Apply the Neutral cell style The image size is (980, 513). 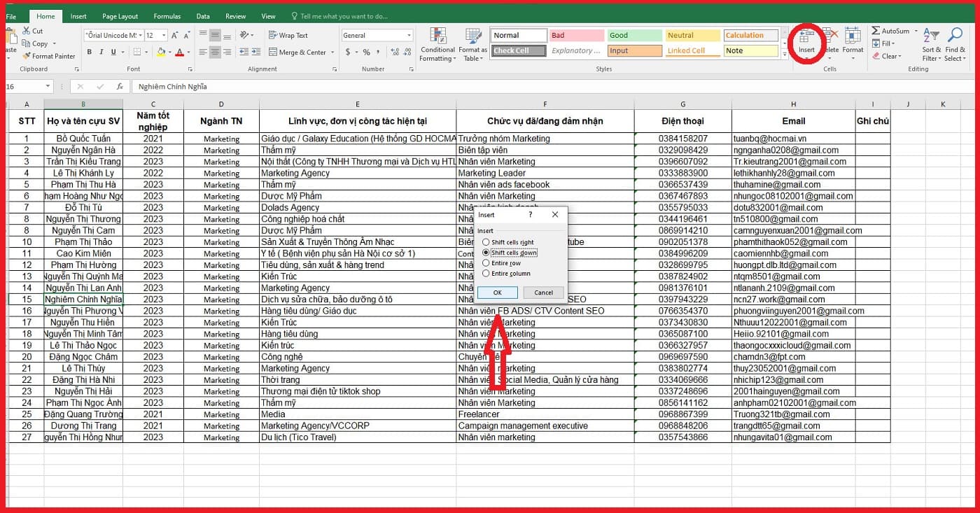693,35
